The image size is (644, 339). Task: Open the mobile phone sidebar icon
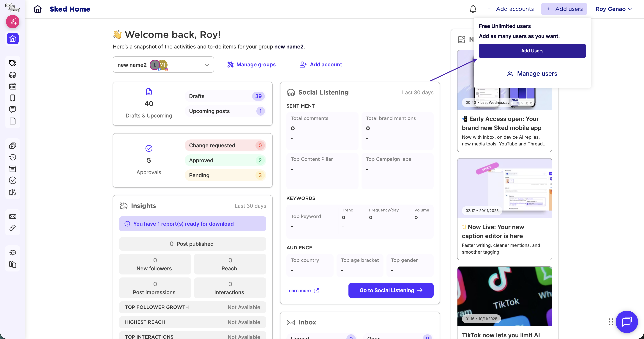point(12,98)
